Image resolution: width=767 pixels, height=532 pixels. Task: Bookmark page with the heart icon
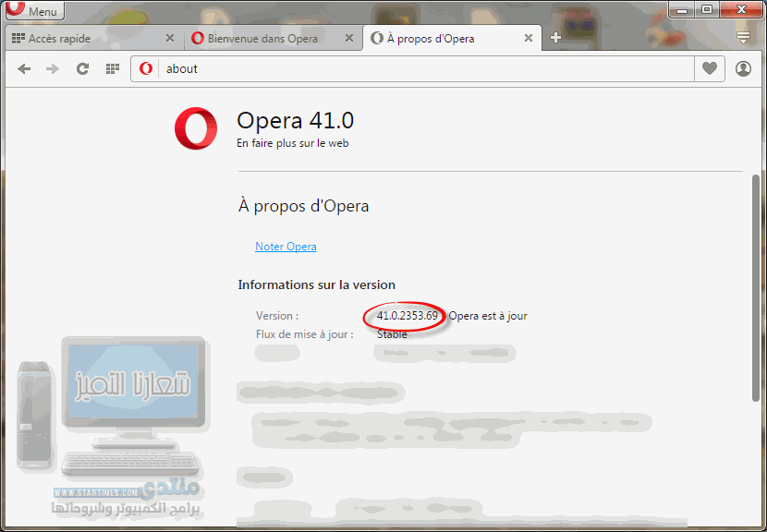[x=710, y=69]
